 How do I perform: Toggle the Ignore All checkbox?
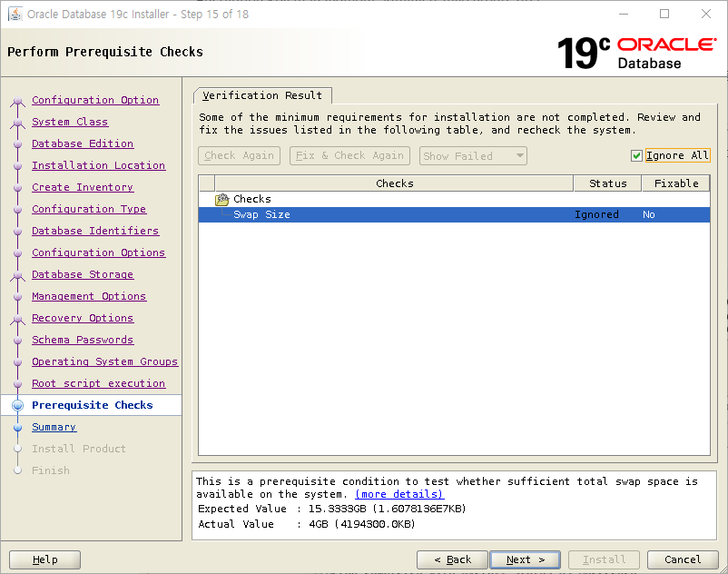pyautogui.click(x=636, y=155)
